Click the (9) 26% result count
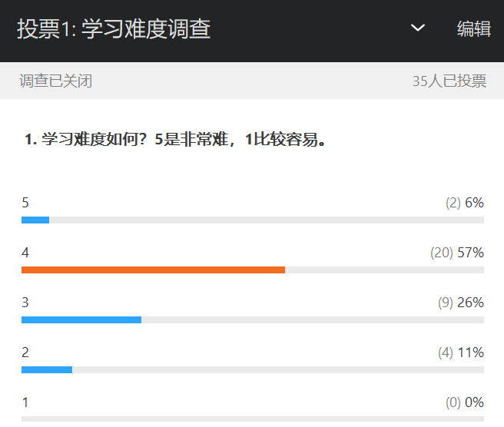 (x=460, y=303)
